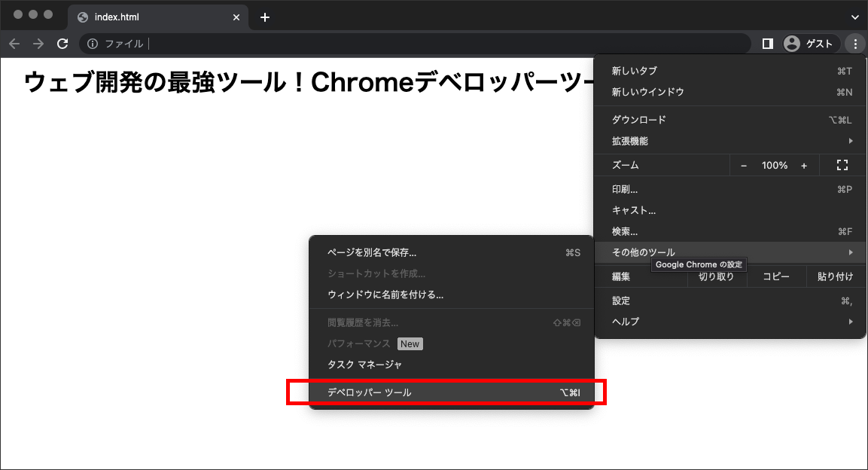Click the ファイル label in address bar
Image resolution: width=868 pixels, height=470 pixels.
[124, 44]
